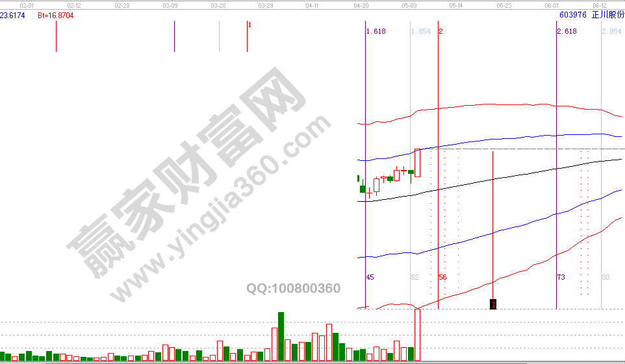Image resolution: width=625 pixels, height=364 pixels.
Task: Click the red "1" marker near 03-29
Action: [249, 25]
